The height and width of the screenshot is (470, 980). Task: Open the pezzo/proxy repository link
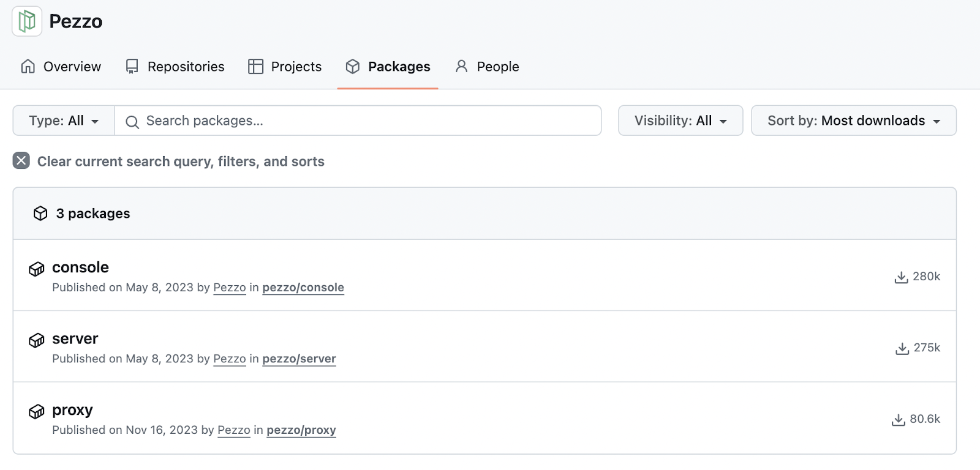tap(301, 430)
